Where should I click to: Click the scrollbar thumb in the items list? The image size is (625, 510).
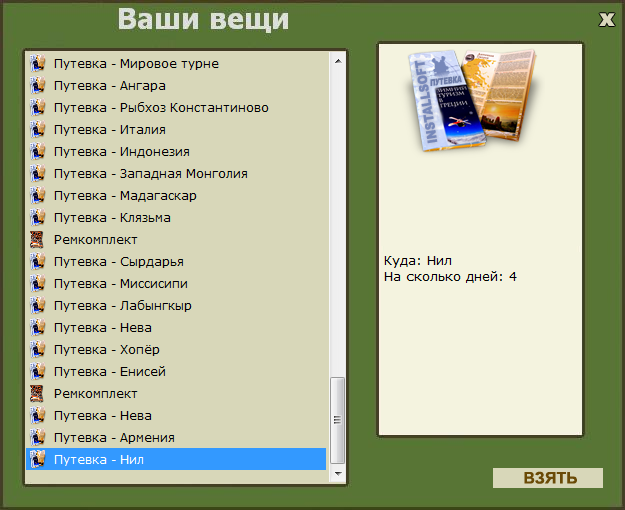pos(338,421)
